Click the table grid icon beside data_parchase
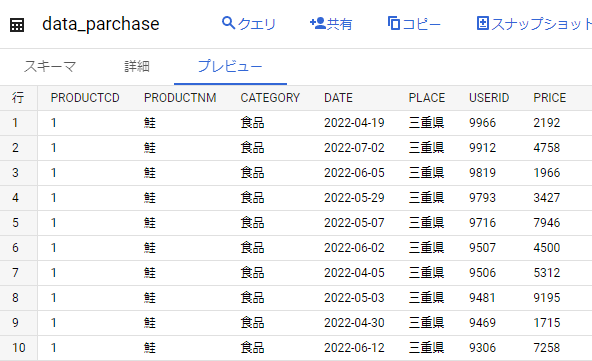Screen dimensions: 592x361 (x=17, y=25)
